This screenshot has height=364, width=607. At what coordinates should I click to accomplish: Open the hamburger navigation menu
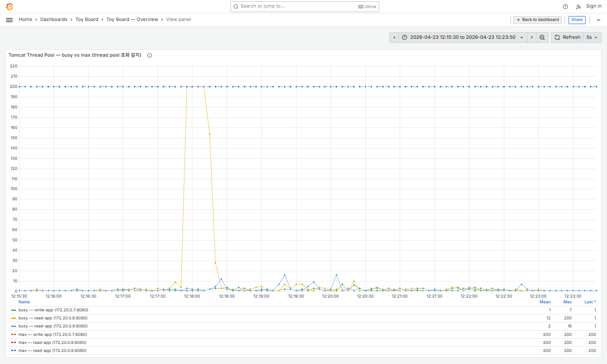[9, 20]
